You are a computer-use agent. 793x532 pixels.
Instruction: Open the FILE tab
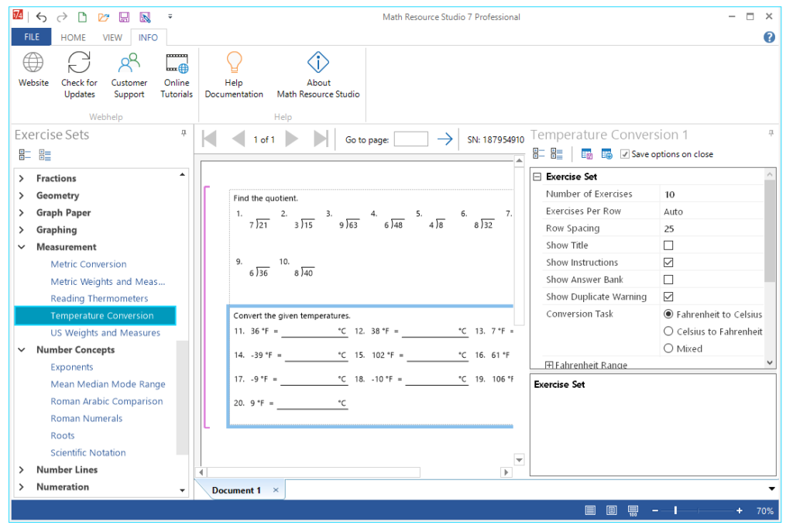pyautogui.click(x=31, y=37)
